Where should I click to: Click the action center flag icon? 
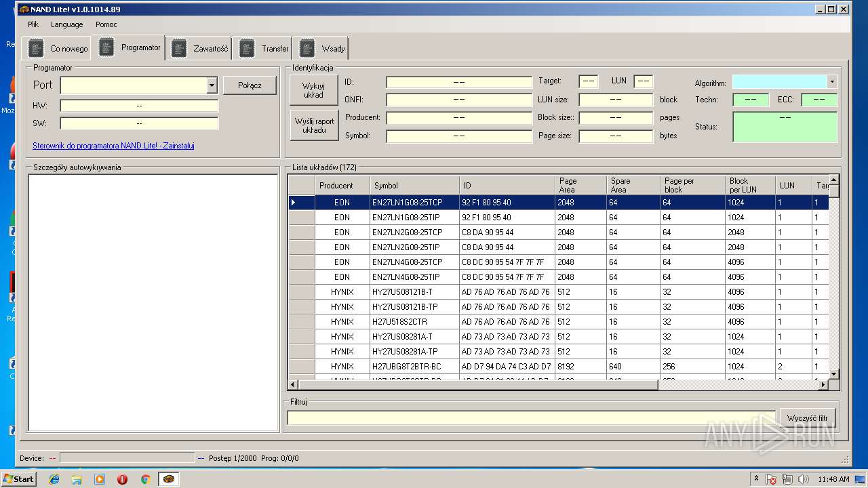(772, 479)
